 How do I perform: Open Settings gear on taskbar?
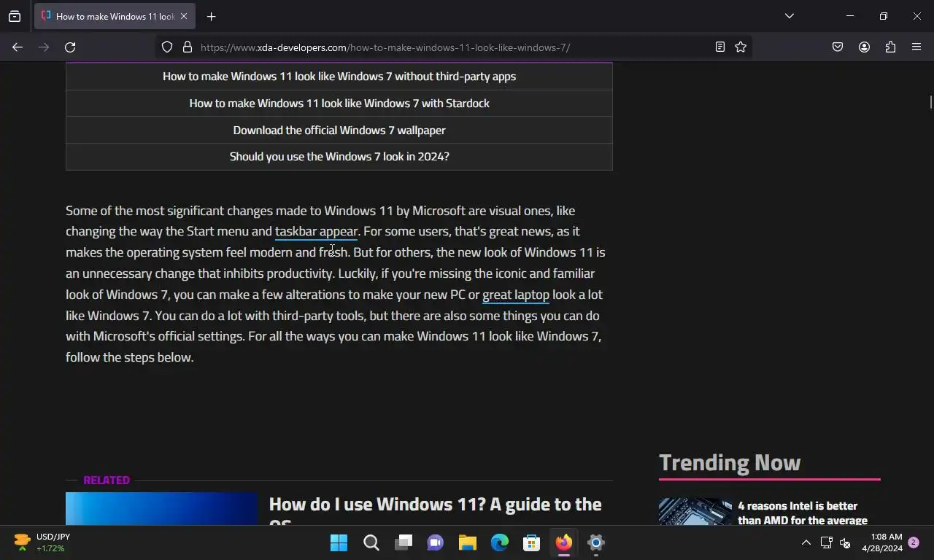point(596,542)
